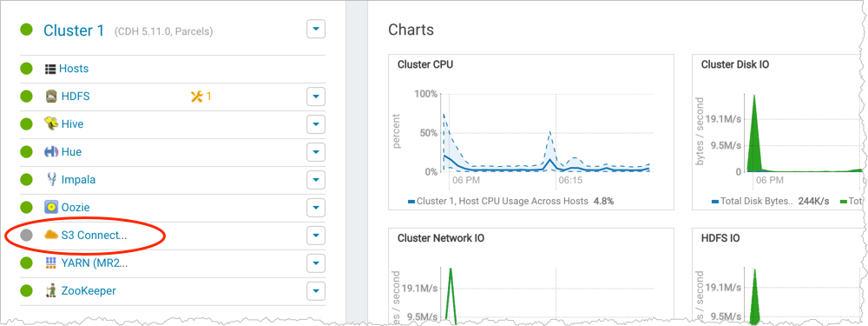Click the HDFS wrench configuration warning
The width and height of the screenshot is (868, 326).
(x=201, y=96)
